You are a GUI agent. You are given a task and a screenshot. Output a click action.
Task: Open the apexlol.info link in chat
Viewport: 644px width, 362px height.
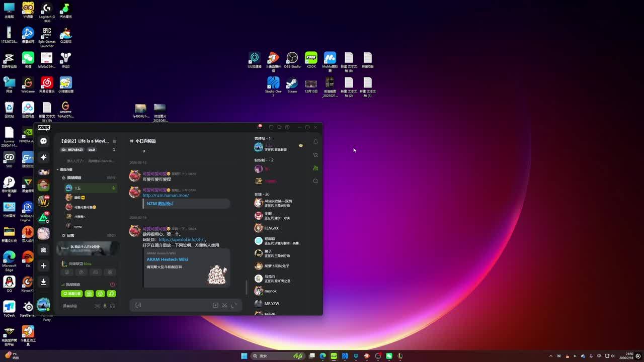(181, 240)
